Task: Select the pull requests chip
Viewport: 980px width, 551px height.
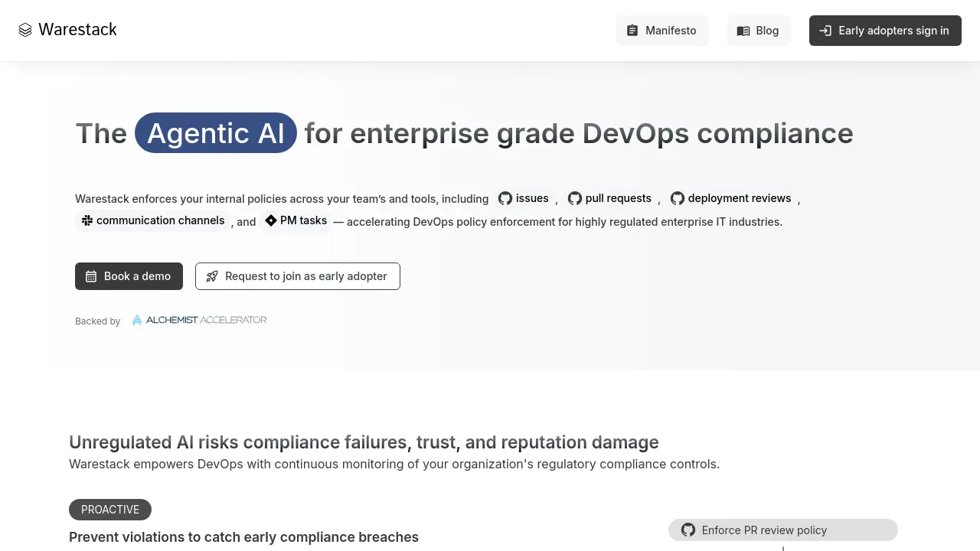Action: (610, 198)
